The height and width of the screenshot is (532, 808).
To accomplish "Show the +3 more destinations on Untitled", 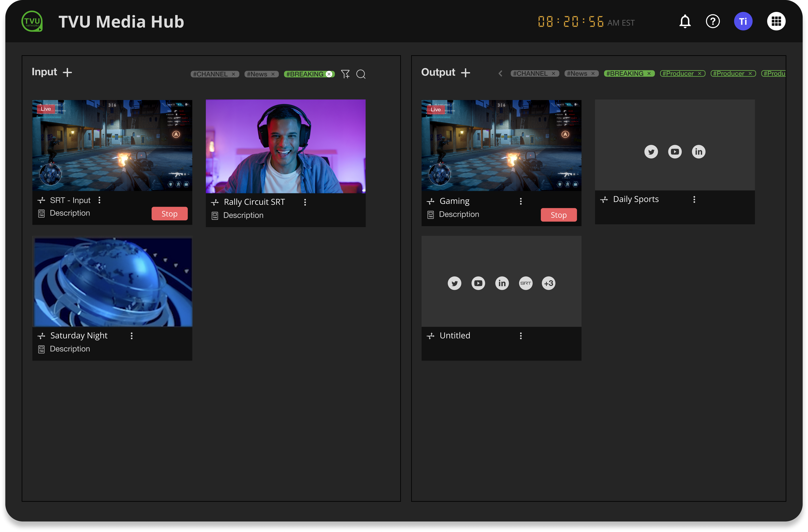I will (x=549, y=283).
